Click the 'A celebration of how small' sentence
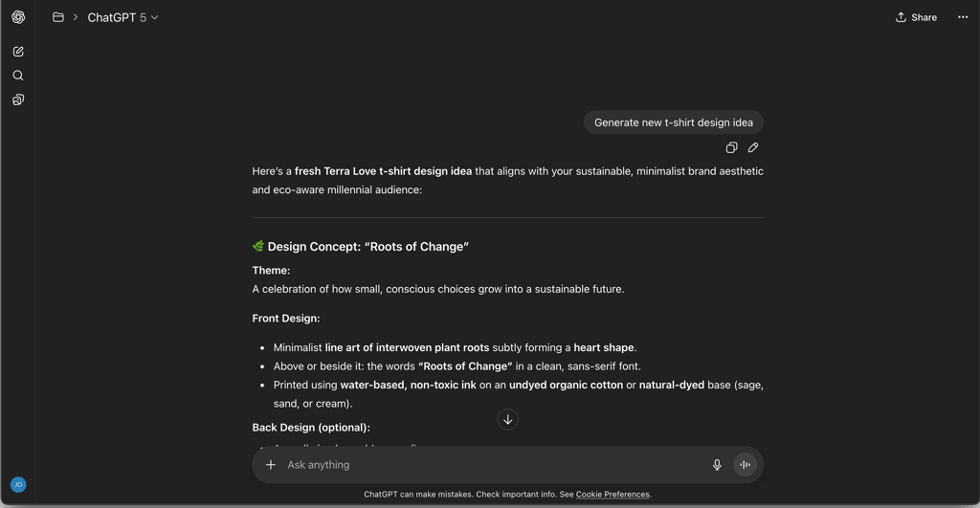Screen dimensions: 980x508 [438, 289]
